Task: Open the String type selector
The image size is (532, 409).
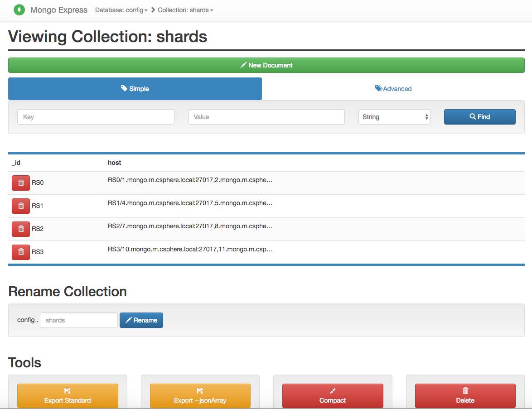Action: (394, 116)
